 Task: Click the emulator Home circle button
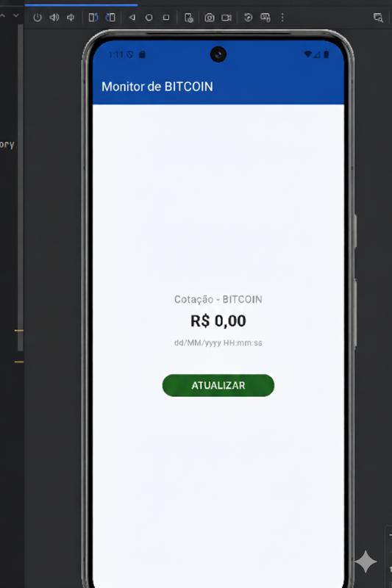pos(149,18)
